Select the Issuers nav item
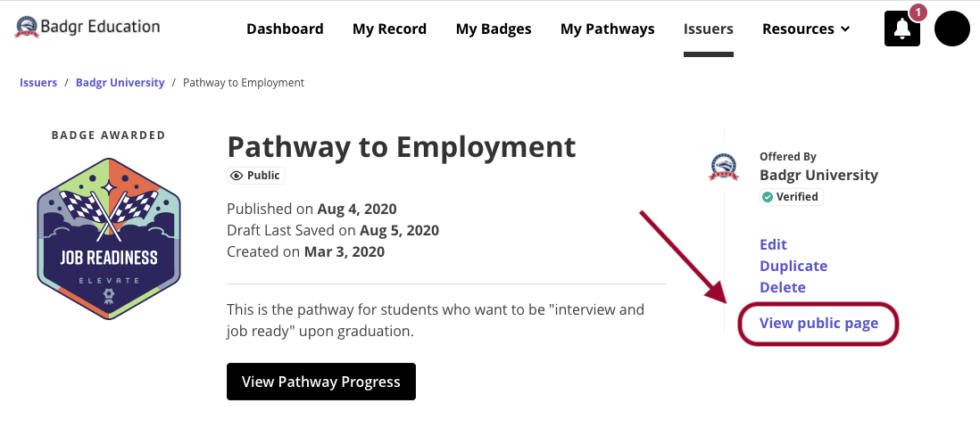Screen dimensions: 980x444 [x=709, y=29]
